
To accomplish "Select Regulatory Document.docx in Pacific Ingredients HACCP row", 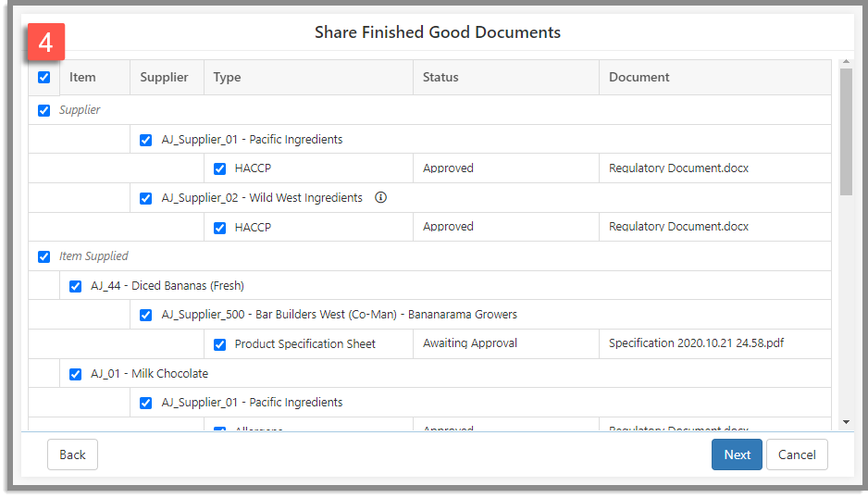I will tap(678, 168).
